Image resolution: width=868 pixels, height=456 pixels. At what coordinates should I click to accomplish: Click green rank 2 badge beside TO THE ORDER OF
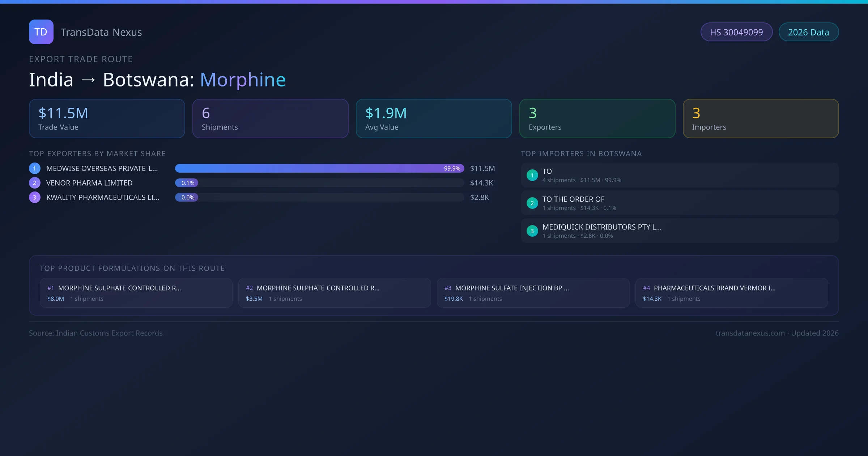pyautogui.click(x=532, y=203)
